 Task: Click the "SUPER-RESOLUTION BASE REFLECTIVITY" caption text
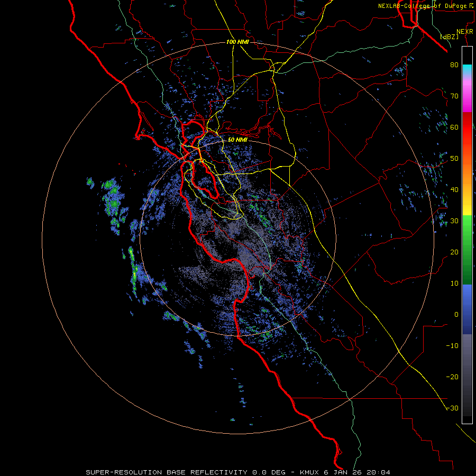click(x=167, y=472)
